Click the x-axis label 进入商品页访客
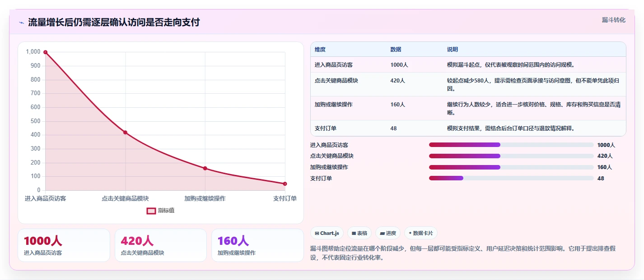This screenshot has height=280, width=644. tap(45, 198)
